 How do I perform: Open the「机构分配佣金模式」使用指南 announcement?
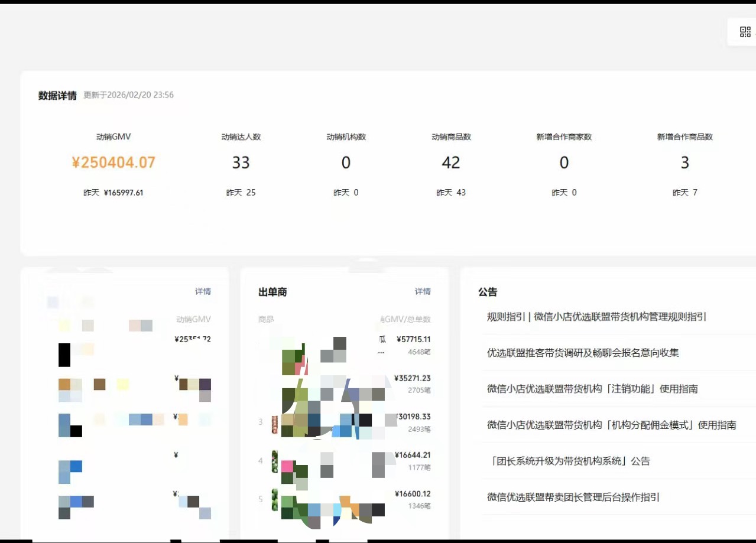click(x=611, y=425)
